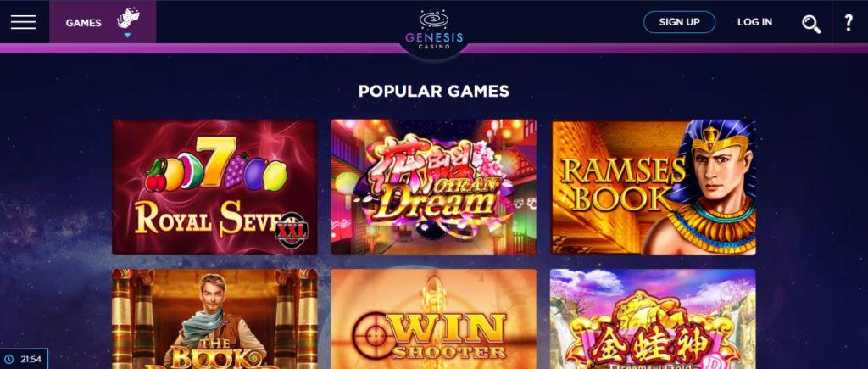Click the 21:54 session time display
The height and width of the screenshot is (369, 868).
31,359
